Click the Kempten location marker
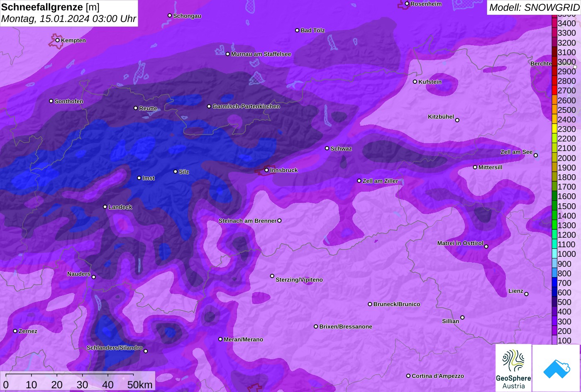This screenshot has width=581, height=392. click(x=58, y=40)
